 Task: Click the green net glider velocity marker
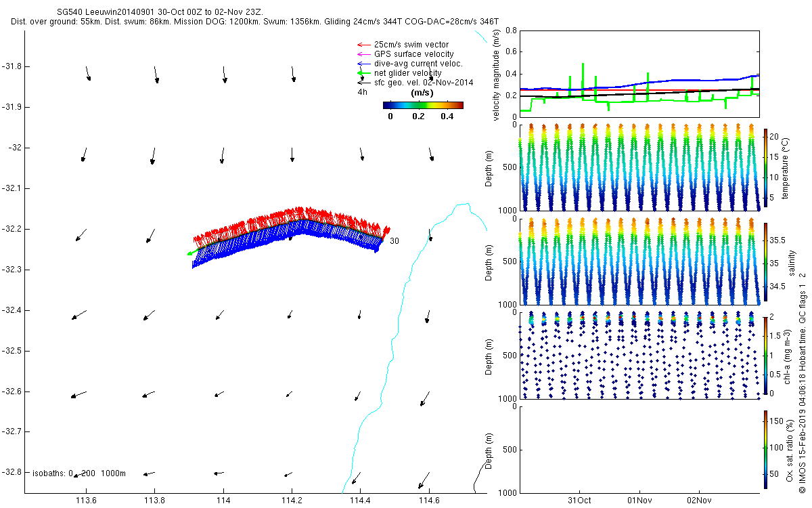(x=364, y=73)
